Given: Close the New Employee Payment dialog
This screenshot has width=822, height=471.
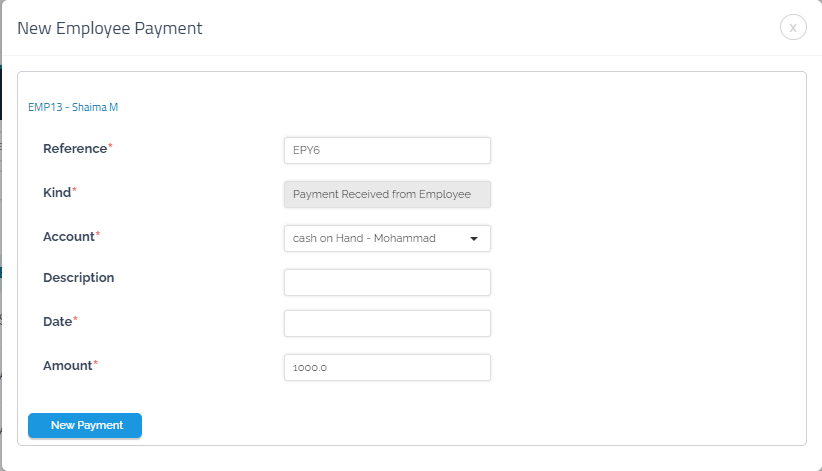Looking at the screenshot, I should (x=793, y=28).
